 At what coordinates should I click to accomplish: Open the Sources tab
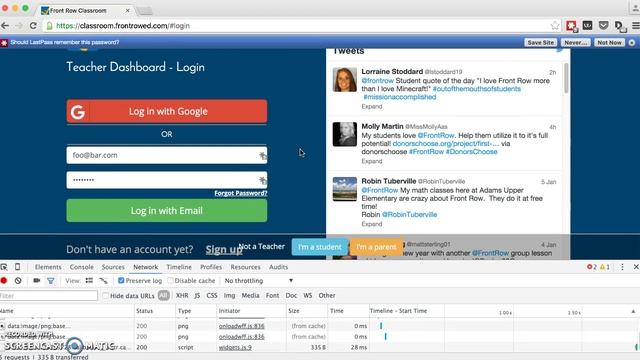point(113,267)
